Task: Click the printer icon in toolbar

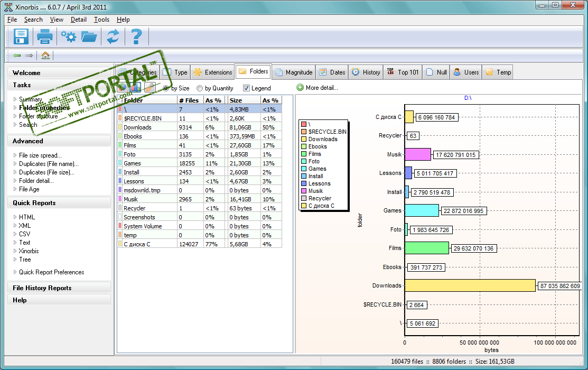Action: [x=44, y=36]
